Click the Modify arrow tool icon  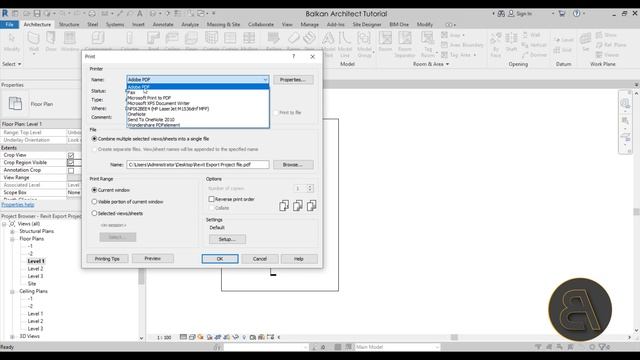tap(11, 38)
